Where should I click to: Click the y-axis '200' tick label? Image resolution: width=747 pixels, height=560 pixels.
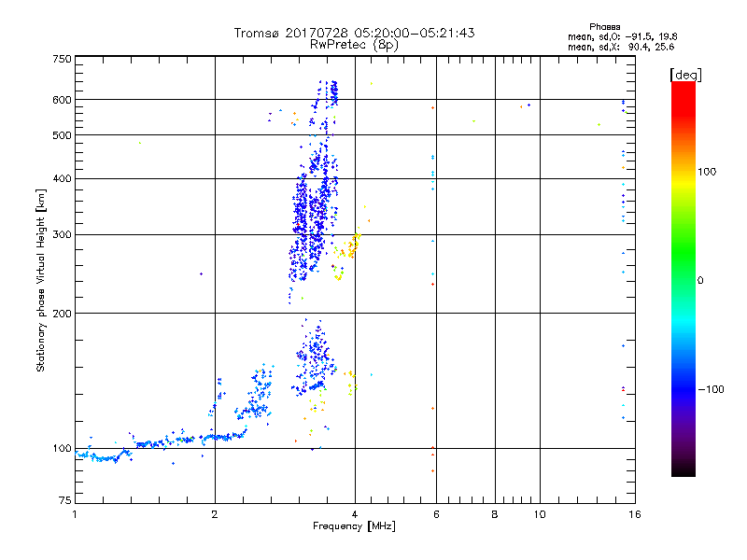62,314
